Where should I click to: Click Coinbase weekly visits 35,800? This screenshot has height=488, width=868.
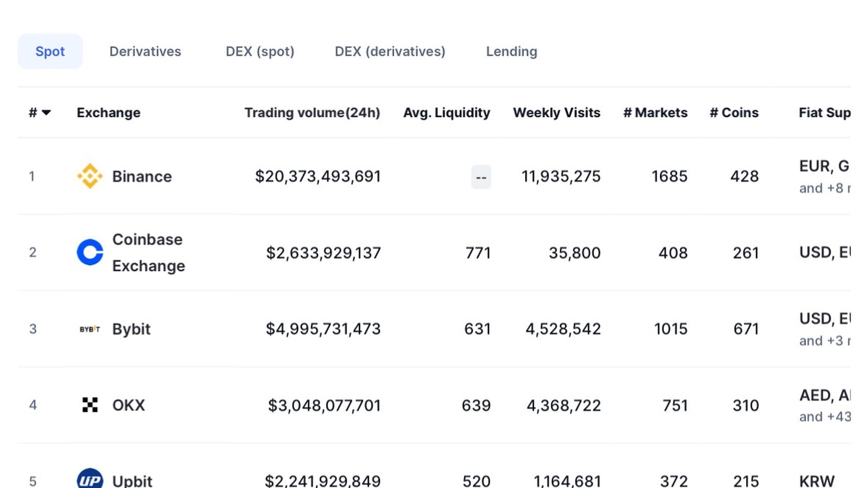pyautogui.click(x=575, y=253)
